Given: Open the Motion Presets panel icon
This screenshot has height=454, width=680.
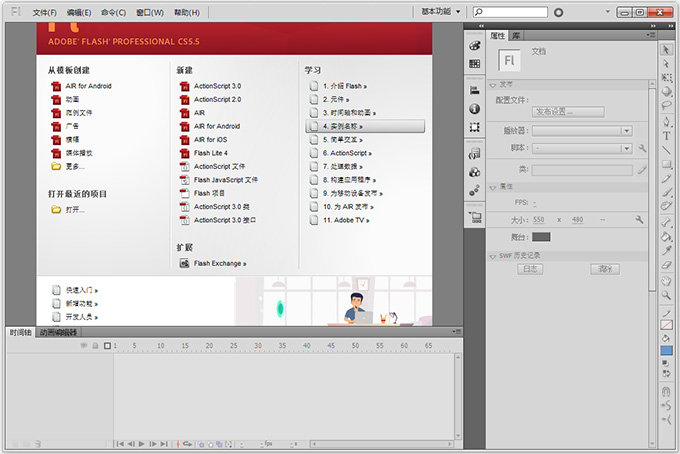Looking at the screenshot, I should pyautogui.click(x=475, y=190).
